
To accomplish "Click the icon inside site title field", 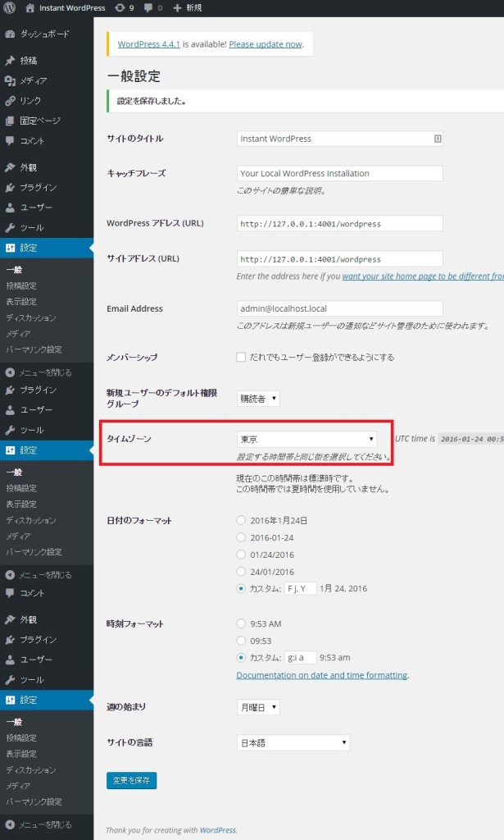I will coord(437,139).
